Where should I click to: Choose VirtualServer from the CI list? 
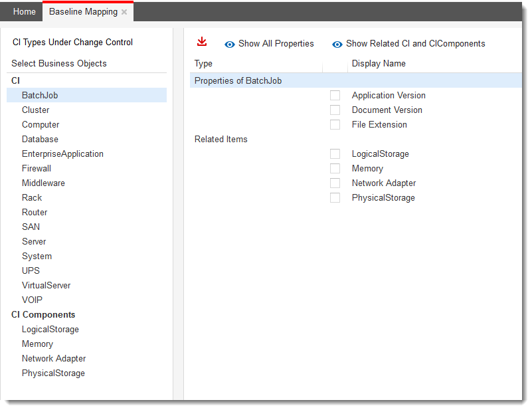pos(46,286)
